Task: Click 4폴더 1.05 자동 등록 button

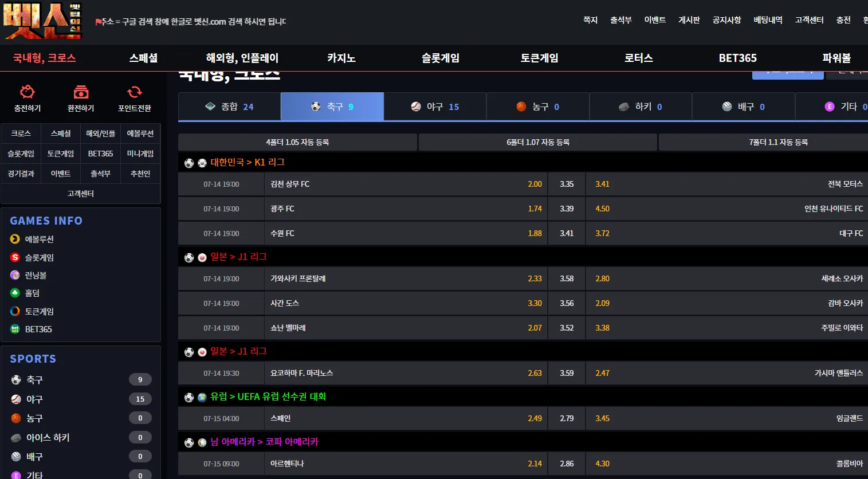Action: tap(297, 142)
